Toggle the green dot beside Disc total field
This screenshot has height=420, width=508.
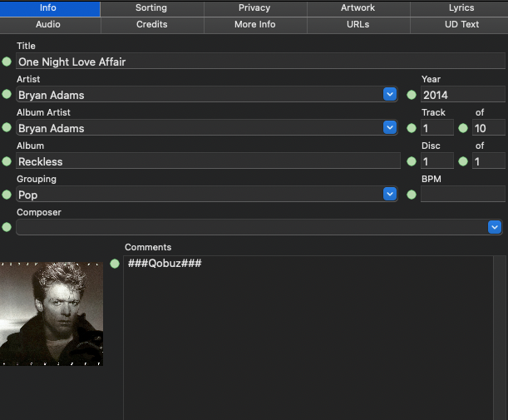pos(463,161)
